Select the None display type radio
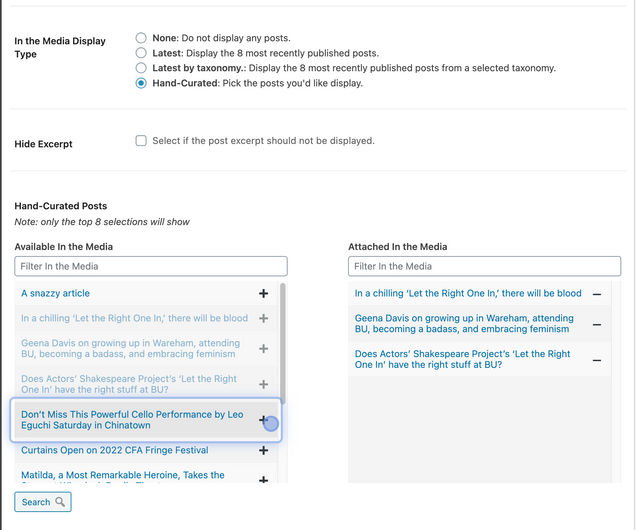Screen dimensions: 636x530 141,38
